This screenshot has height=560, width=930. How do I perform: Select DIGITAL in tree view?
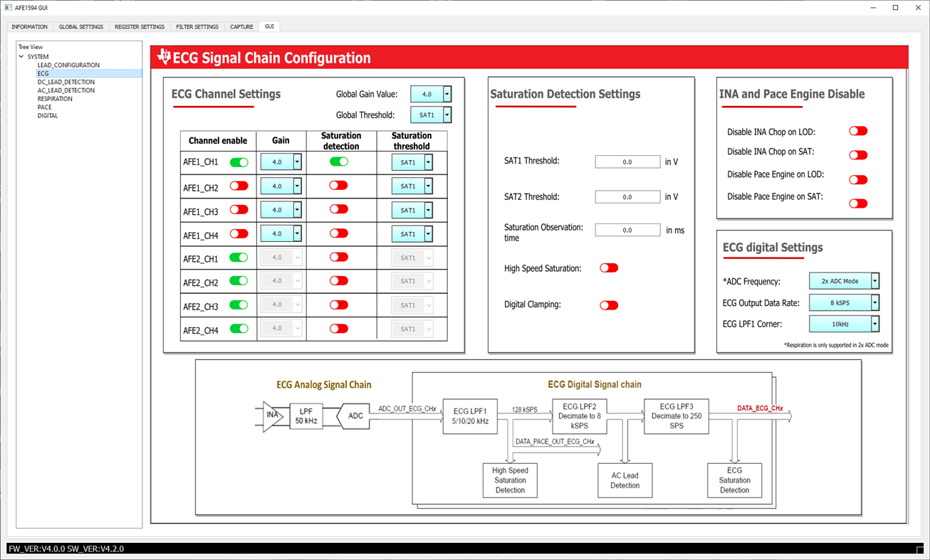[x=48, y=115]
